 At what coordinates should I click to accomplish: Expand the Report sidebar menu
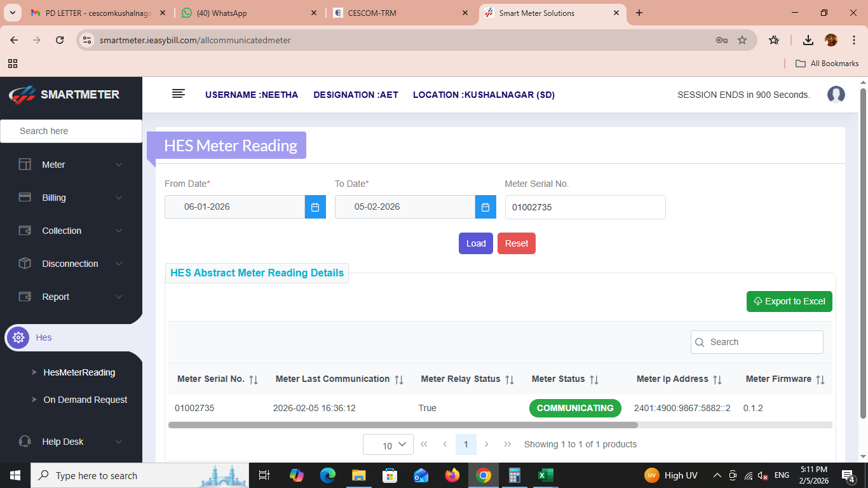119,297
